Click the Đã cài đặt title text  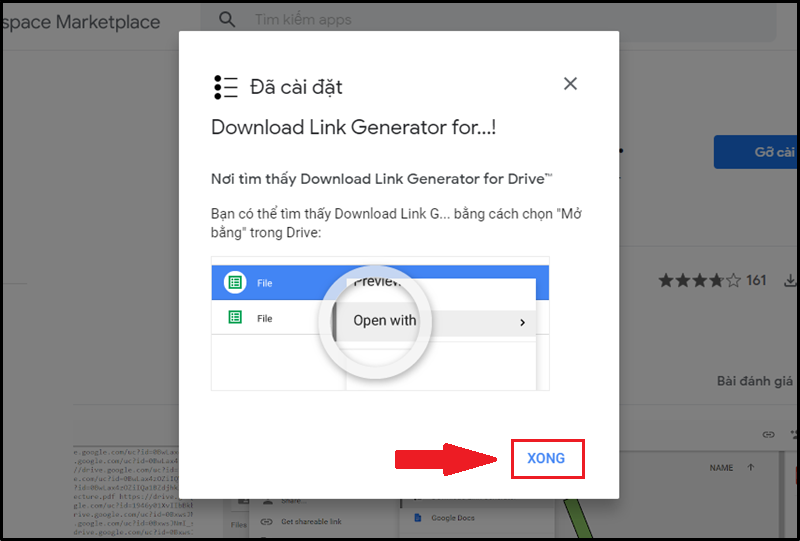(296, 87)
